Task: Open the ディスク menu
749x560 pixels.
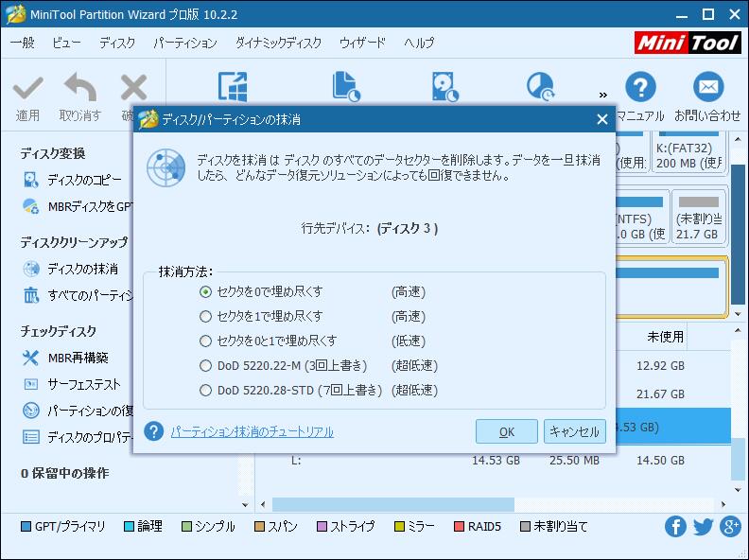Action: [x=117, y=44]
